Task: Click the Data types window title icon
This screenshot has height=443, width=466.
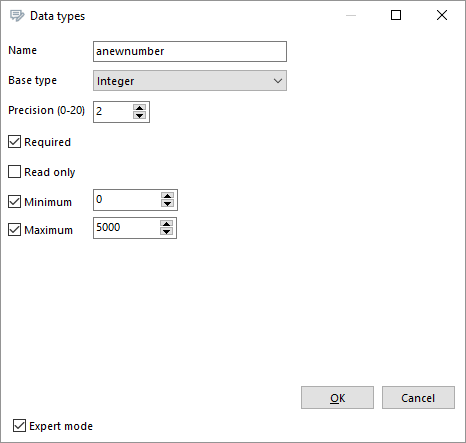Action: point(17,16)
